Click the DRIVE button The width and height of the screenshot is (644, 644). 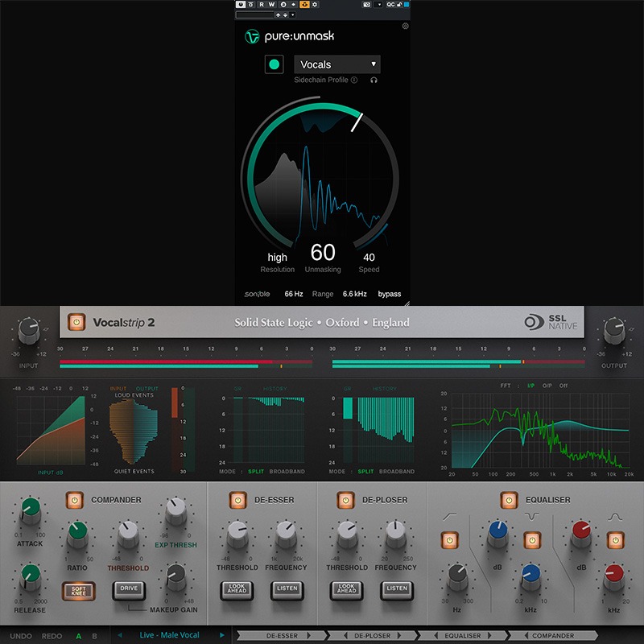[129, 590]
